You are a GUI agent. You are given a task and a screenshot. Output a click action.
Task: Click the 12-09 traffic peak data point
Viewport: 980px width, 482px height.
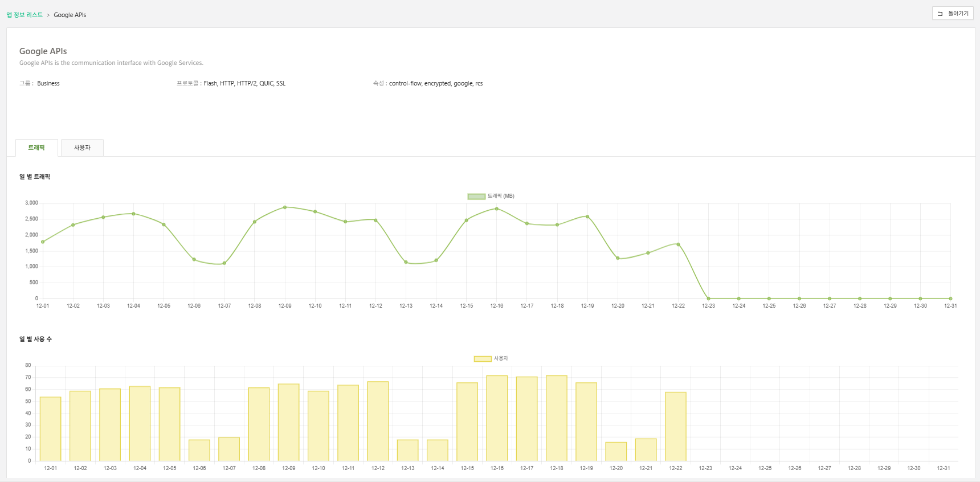point(285,207)
